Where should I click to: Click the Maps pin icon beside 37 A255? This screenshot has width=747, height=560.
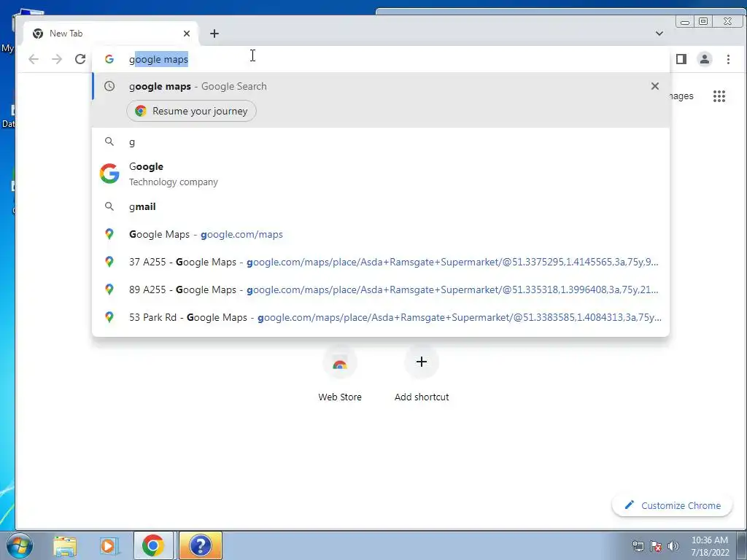109,262
